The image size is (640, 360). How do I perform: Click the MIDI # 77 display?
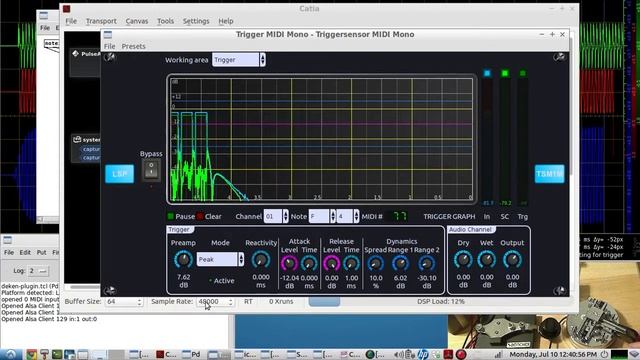click(399, 216)
